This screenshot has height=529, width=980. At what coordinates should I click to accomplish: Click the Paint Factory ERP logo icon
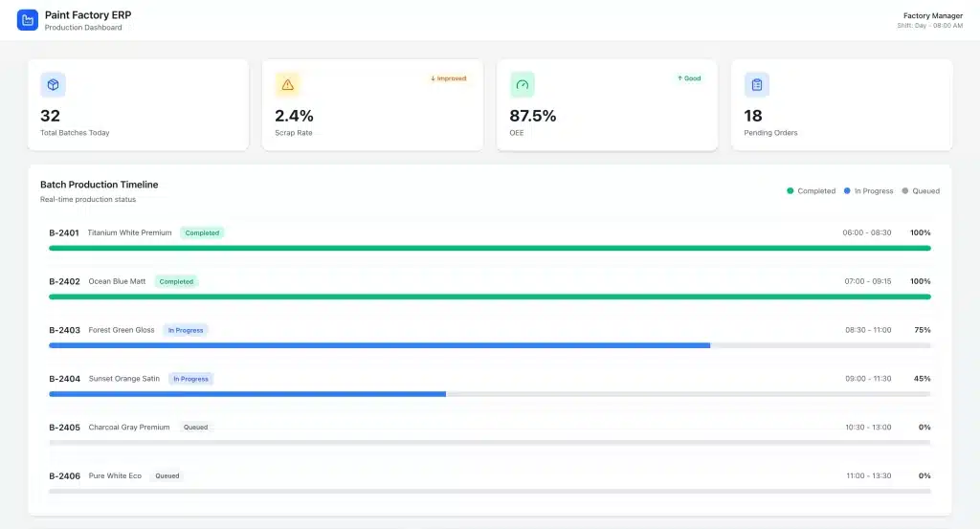[x=27, y=20]
